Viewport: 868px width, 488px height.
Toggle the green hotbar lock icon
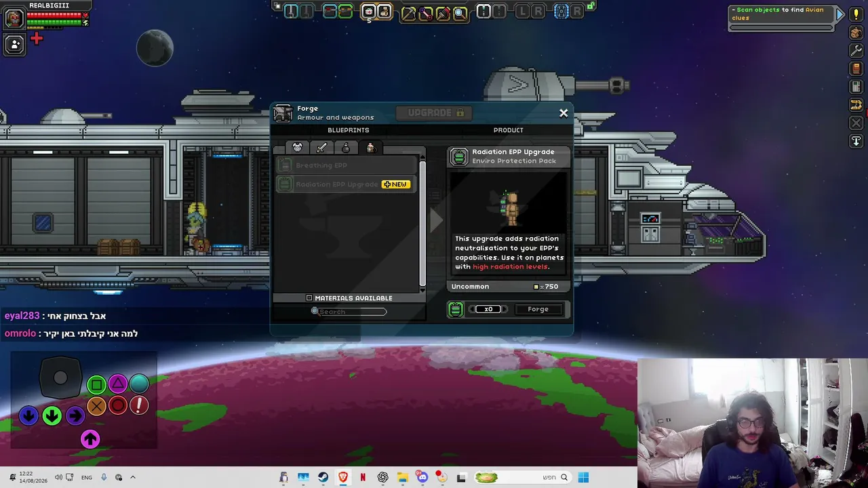tap(591, 6)
